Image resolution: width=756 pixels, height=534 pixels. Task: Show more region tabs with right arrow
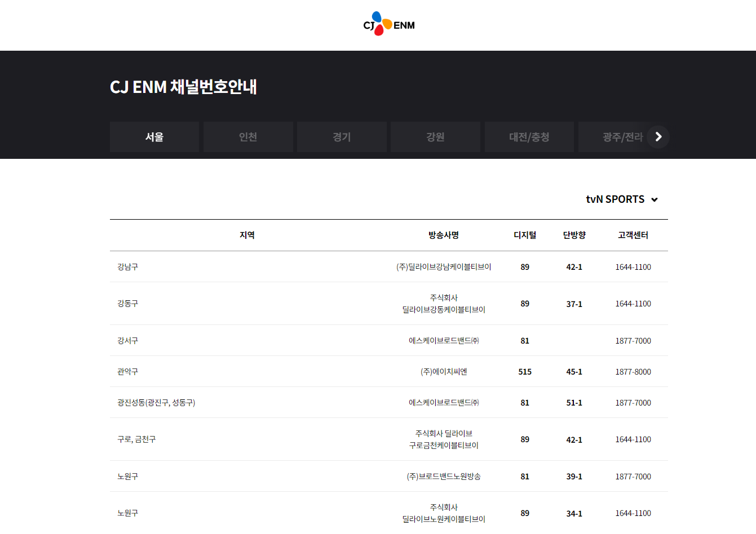pos(658,137)
